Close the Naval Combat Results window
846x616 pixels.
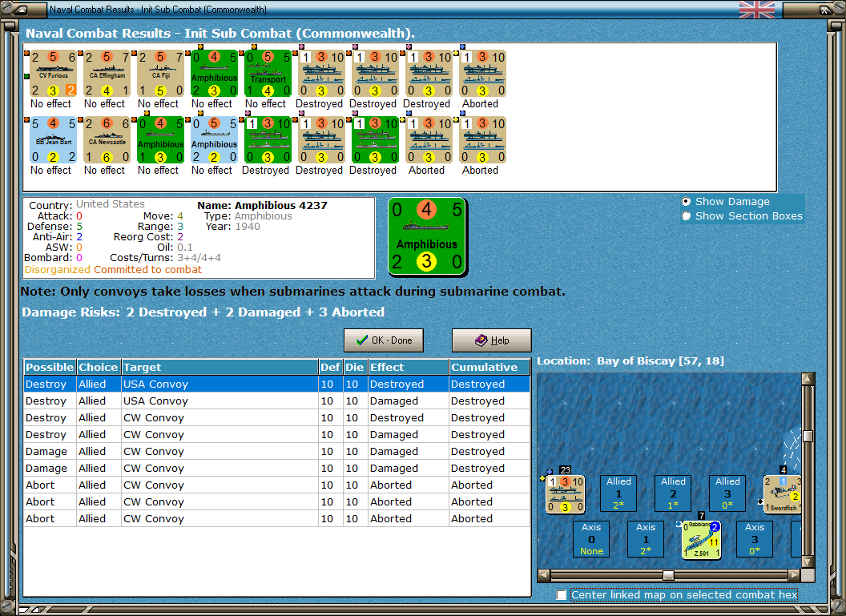click(825, 9)
